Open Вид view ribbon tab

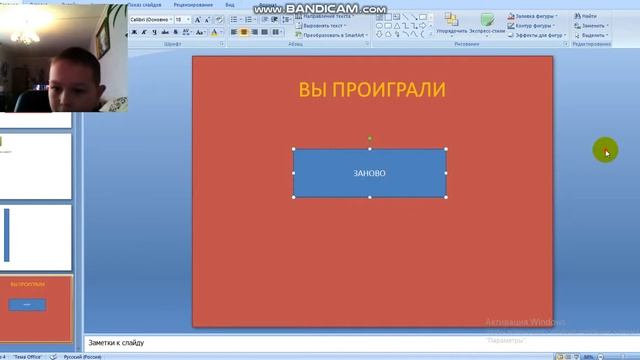click(230, 5)
